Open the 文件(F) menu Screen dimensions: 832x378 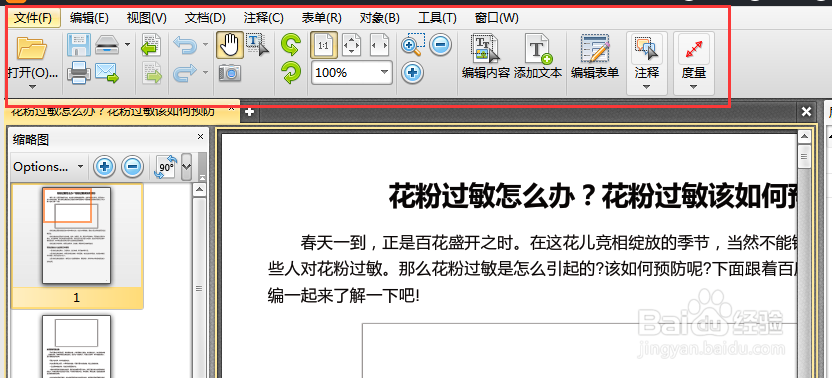(x=33, y=18)
